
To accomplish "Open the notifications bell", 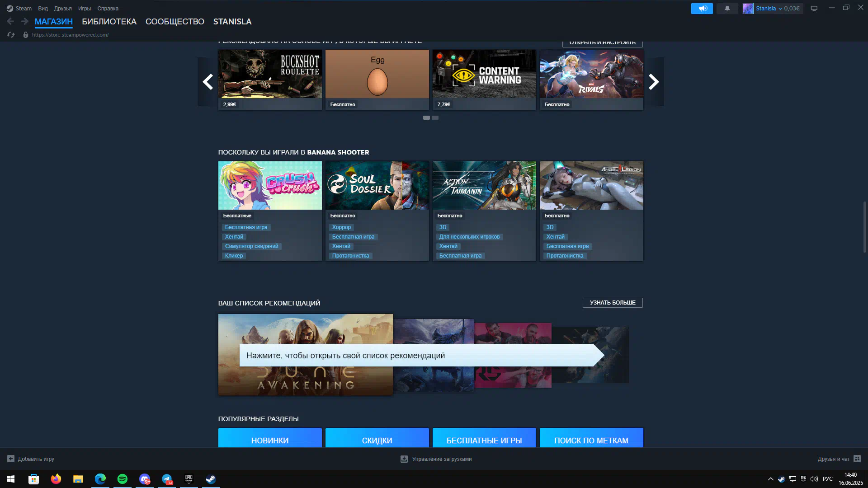I will [727, 9].
